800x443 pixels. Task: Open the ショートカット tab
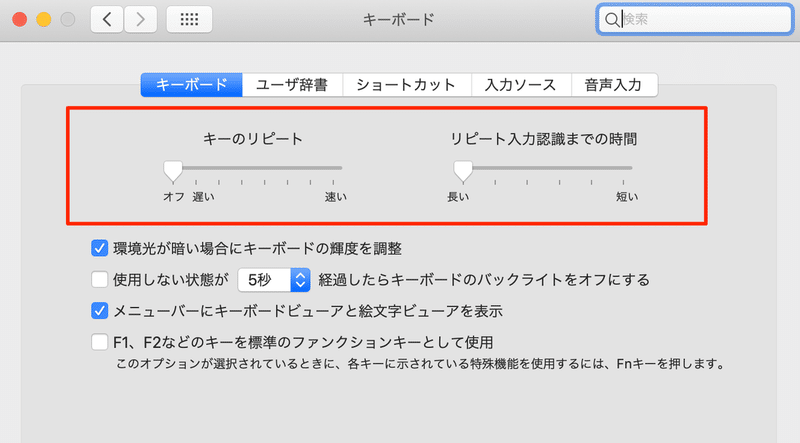point(407,85)
